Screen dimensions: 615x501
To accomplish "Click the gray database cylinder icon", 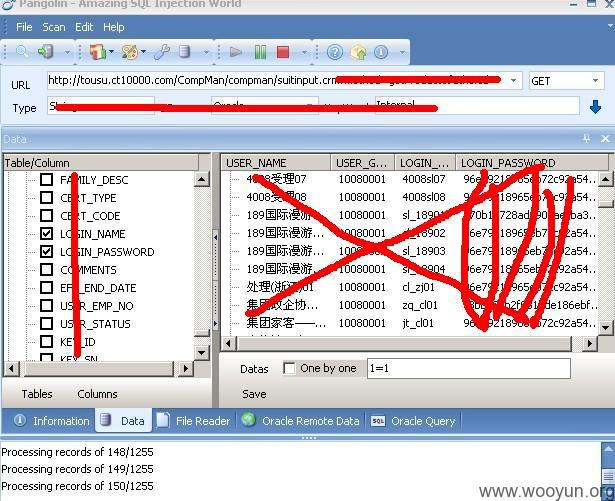I will coord(184,51).
